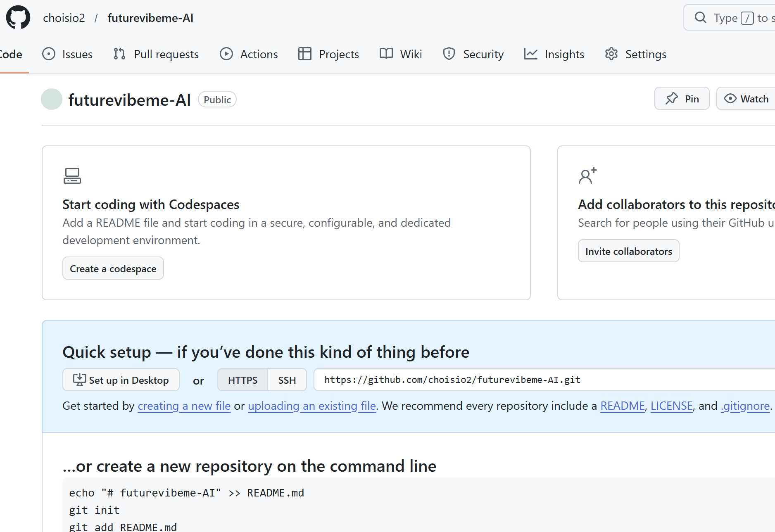Click Set up in Desktop button

tap(121, 380)
